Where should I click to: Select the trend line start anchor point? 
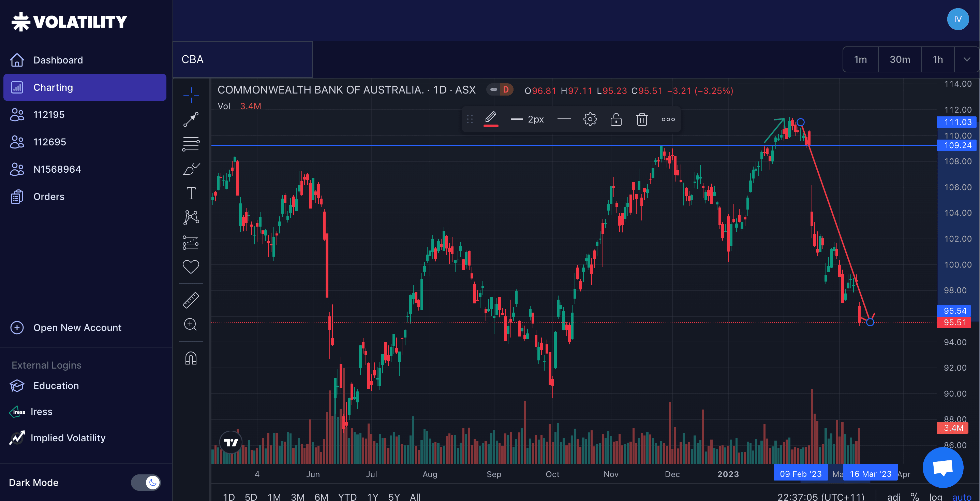click(800, 122)
